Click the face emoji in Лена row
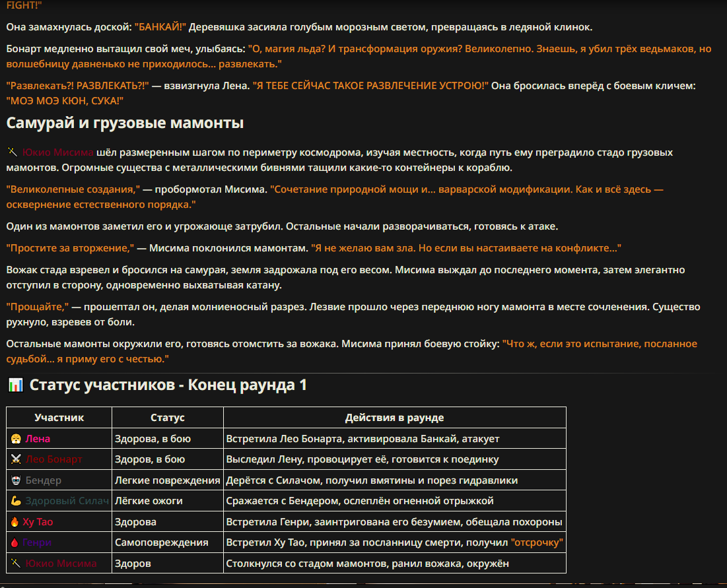The width and height of the screenshot is (727, 588). point(17,439)
